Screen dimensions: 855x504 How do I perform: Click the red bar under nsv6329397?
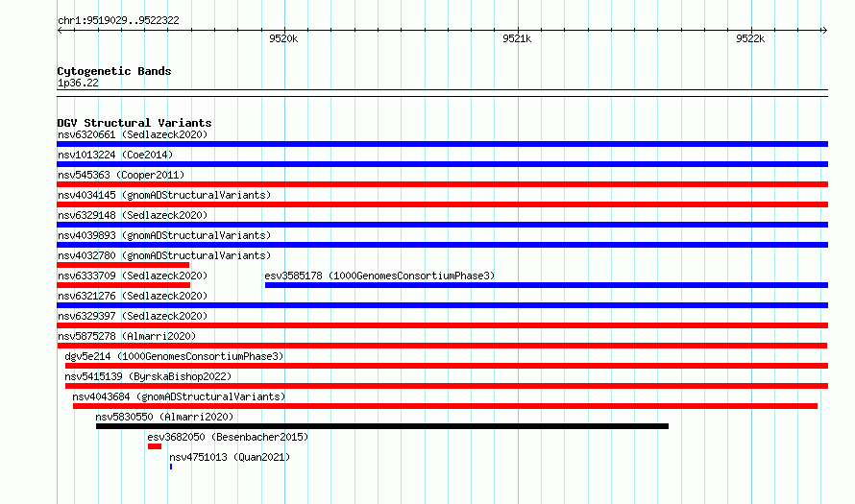[442, 325]
